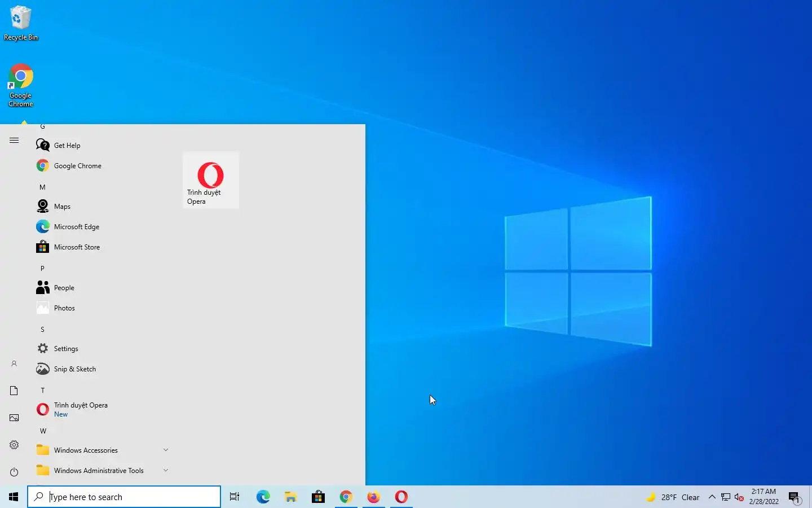Open the weather widget showing 28°F Clear

673,497
